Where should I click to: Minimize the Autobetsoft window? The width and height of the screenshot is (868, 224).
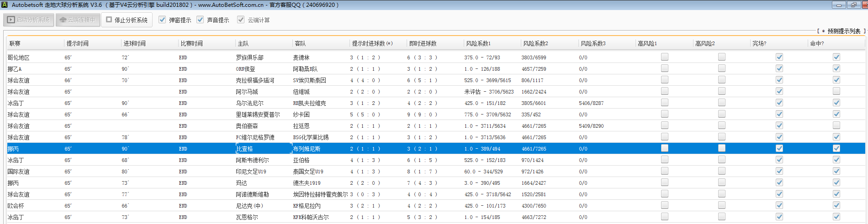[x=838, y=5]
